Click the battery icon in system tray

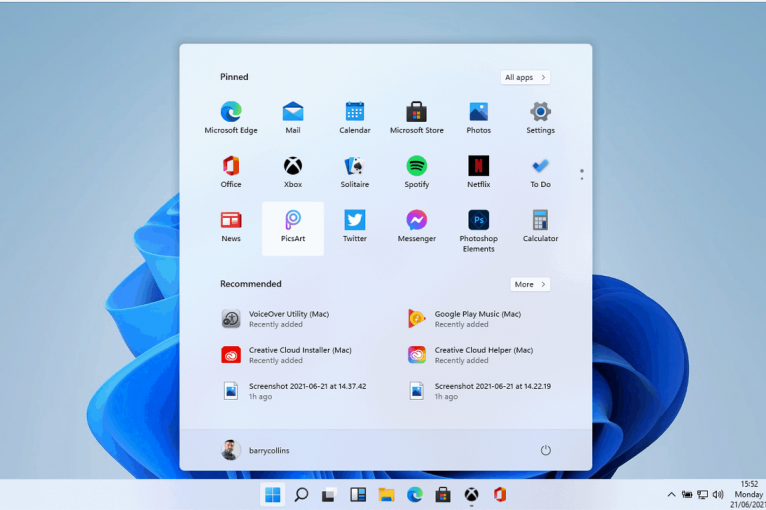coord(687,495)
